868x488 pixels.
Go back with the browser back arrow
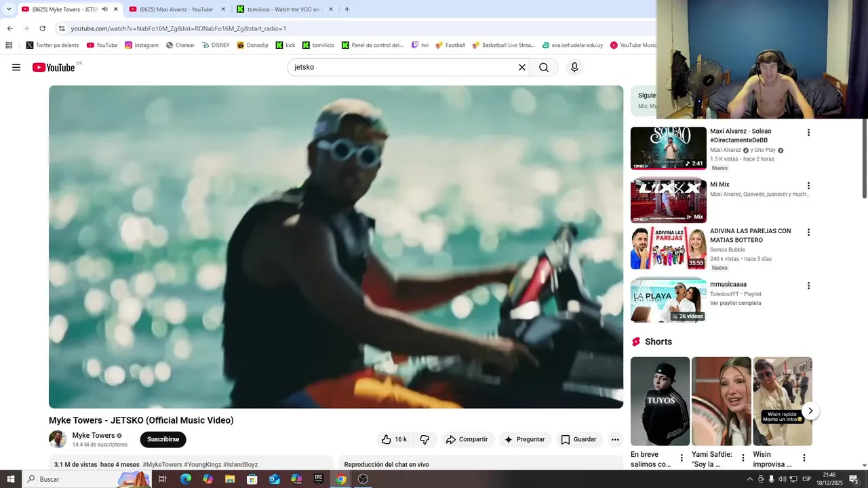(10, 28)
